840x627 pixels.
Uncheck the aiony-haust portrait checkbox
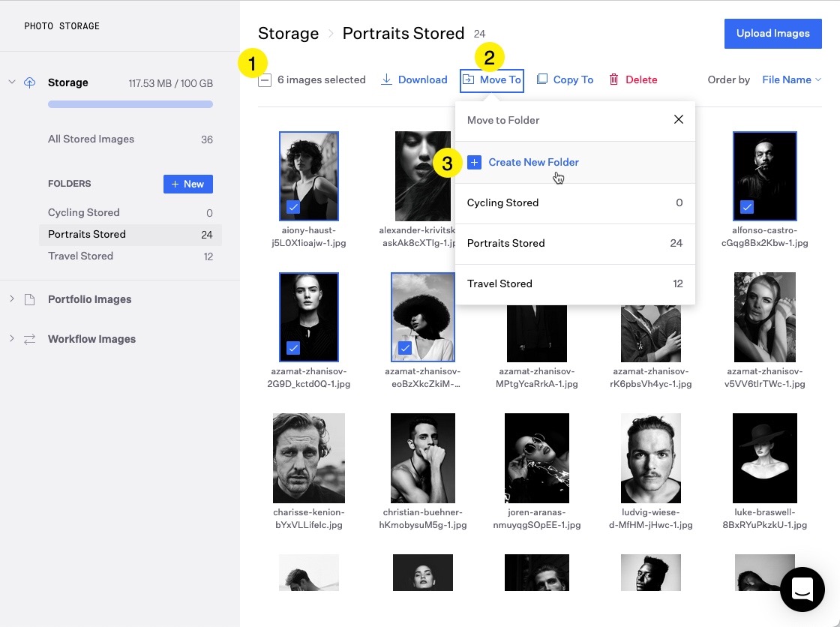[x=293, y=207]
